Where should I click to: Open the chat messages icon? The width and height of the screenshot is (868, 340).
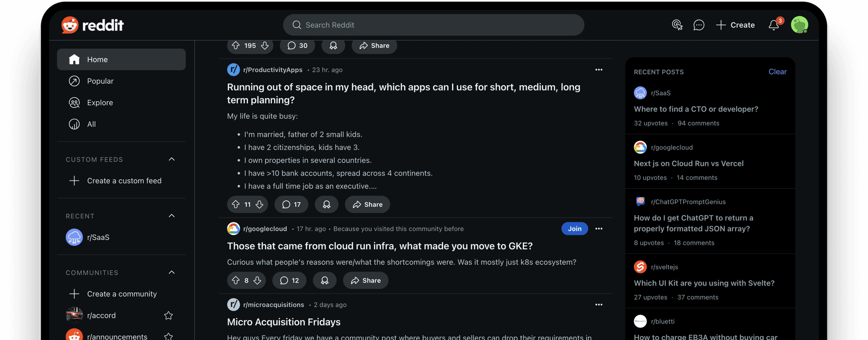point(698,25)
